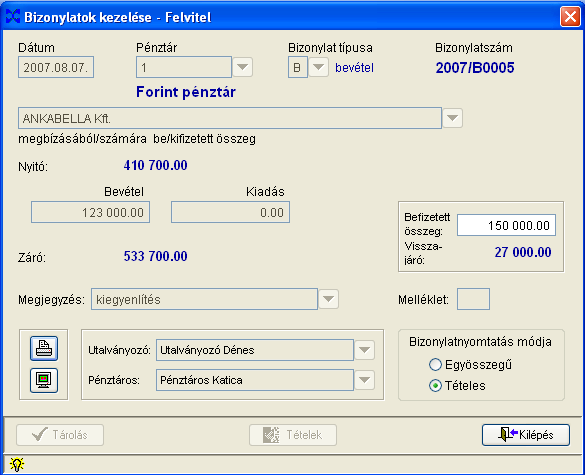This screenshot has height=475, width=585.
Task: Click the Kiadás amount field 0.00
Action: [230, 212]
